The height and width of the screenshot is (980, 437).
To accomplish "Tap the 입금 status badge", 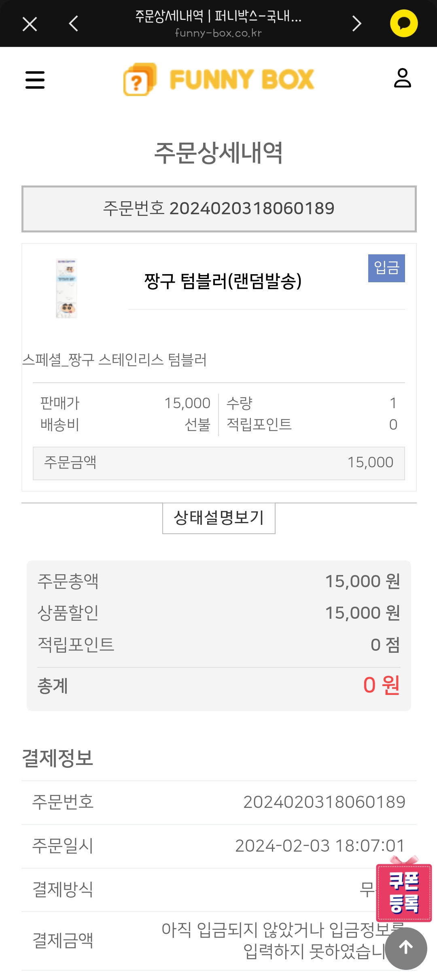I will [386, 268].
